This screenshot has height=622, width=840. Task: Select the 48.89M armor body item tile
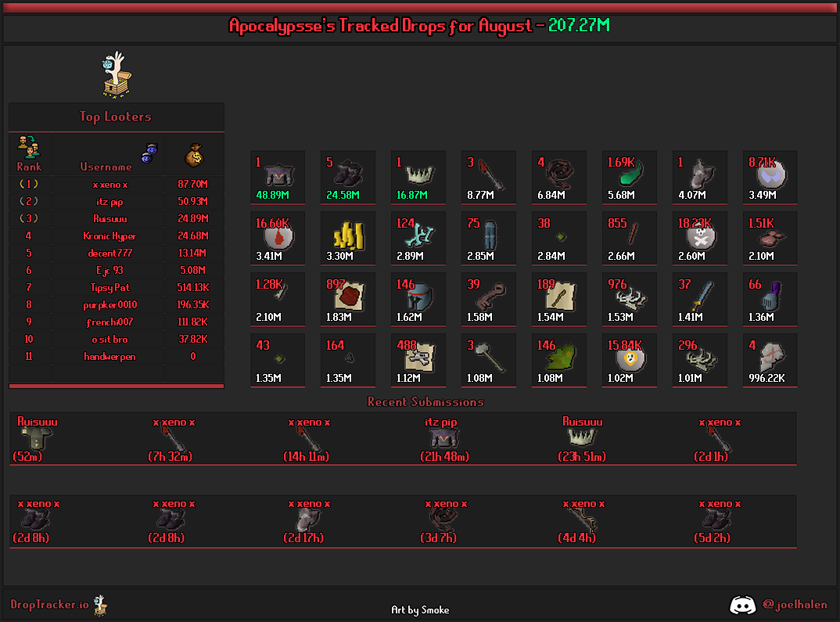[278, 178]
